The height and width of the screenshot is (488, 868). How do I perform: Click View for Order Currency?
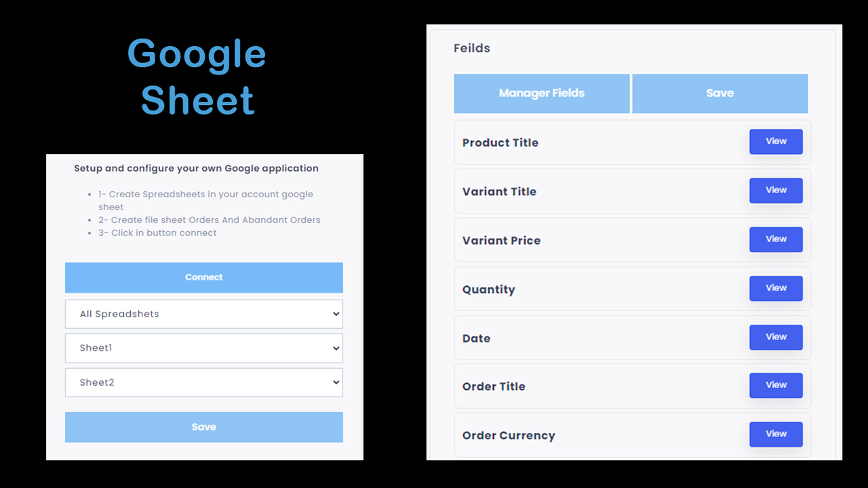click(x=775, y=434)
